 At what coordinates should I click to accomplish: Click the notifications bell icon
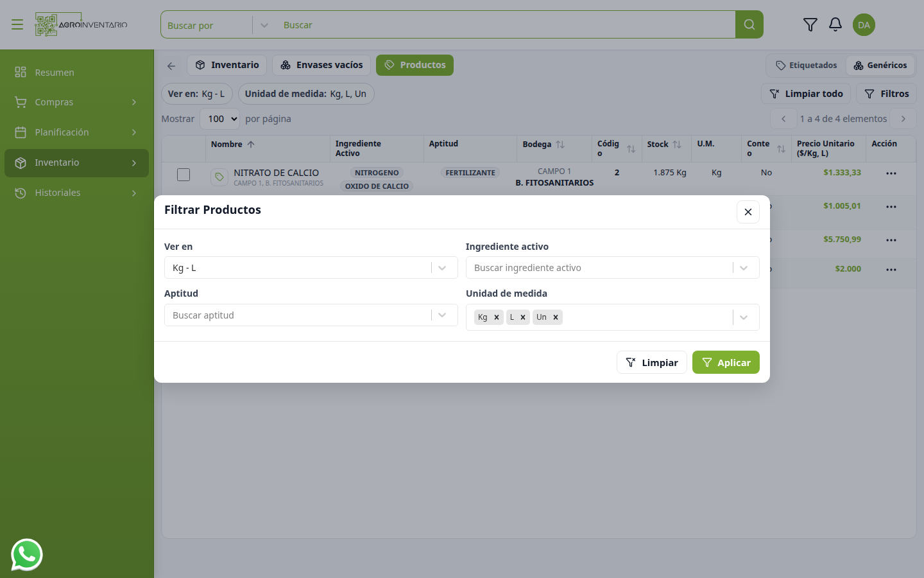[835, 25]
